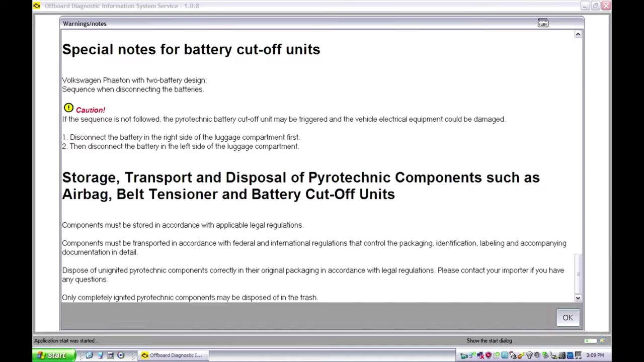Click 'Volkswagen Phaeton with two-battery design:' line
Viewport: 644px width, 362px height.
134,80
